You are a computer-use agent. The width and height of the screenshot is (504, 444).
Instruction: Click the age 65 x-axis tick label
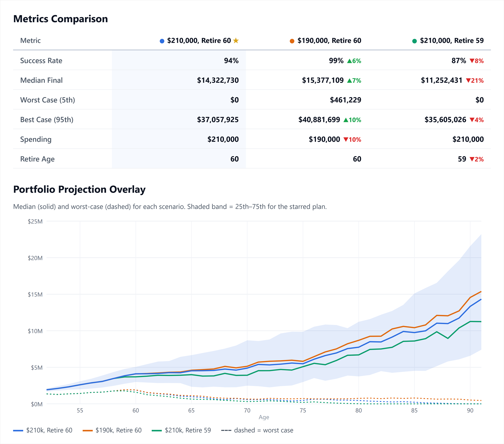point(191,410)
